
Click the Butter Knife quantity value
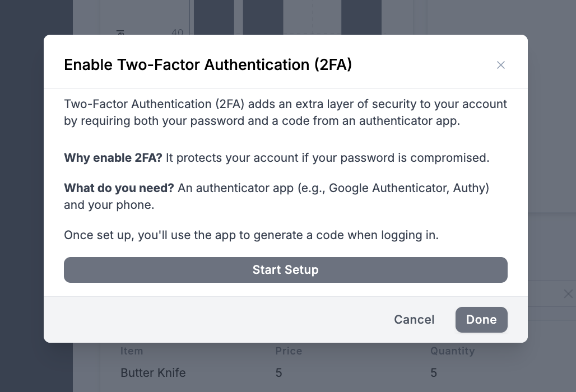[x=434, y=372]
